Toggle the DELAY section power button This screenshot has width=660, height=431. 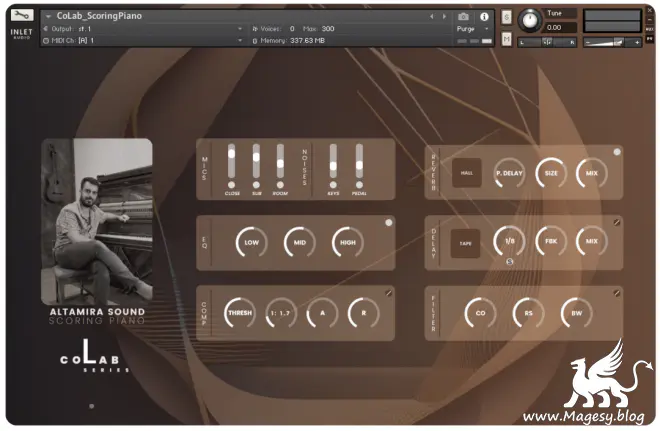[617, 222]
